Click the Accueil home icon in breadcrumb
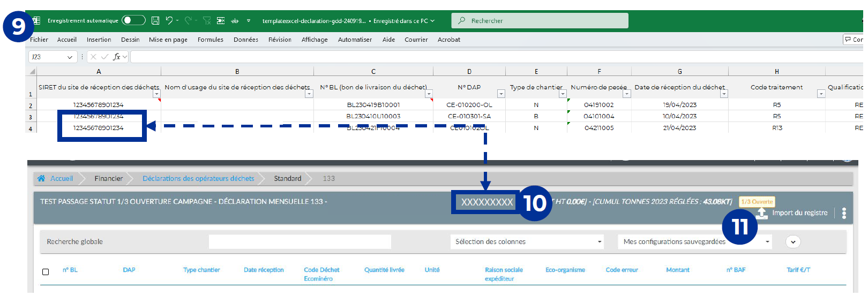868x296 pixels. coord(42,178)
